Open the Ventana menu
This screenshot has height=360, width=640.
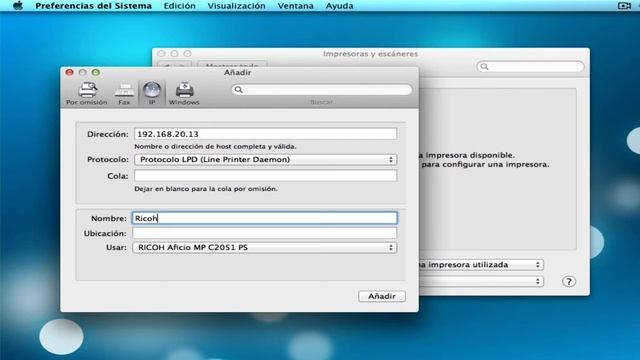coord(296,6)
